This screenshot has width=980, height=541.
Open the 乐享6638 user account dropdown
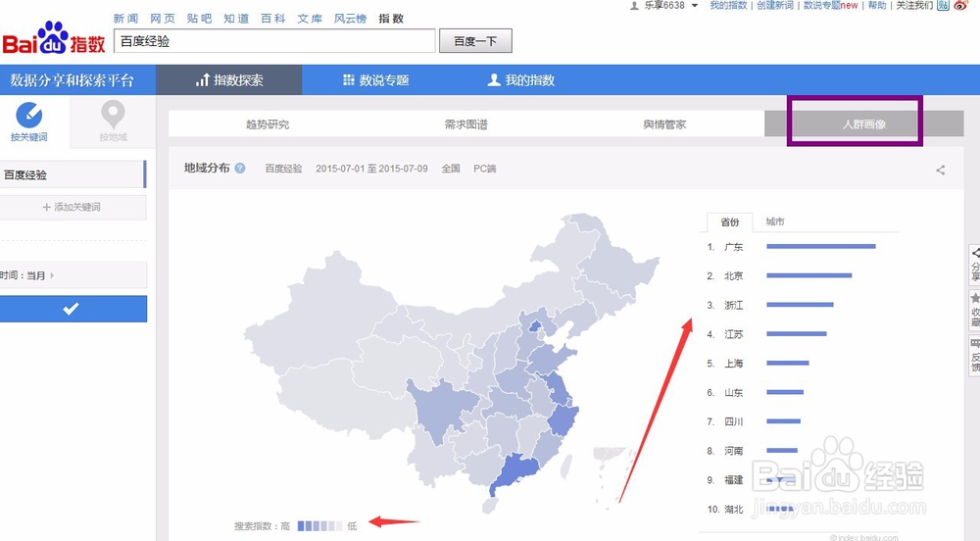[x=663, y=5]
